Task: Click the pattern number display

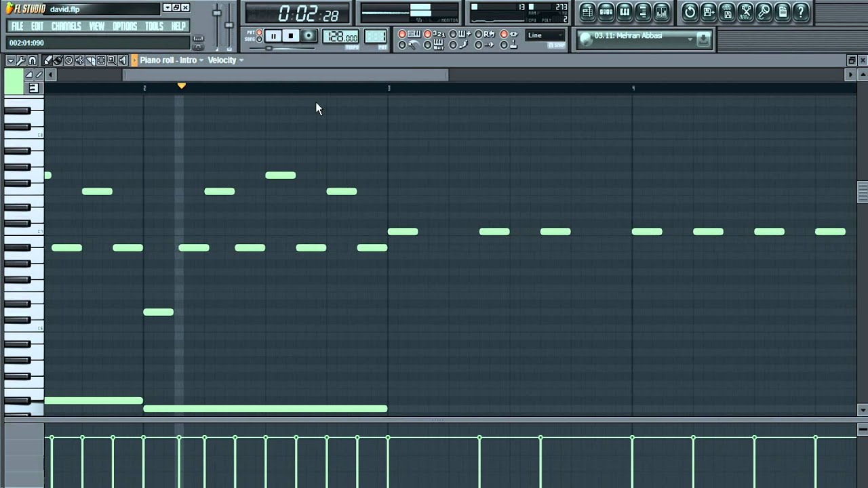Action: coord(376,37)
